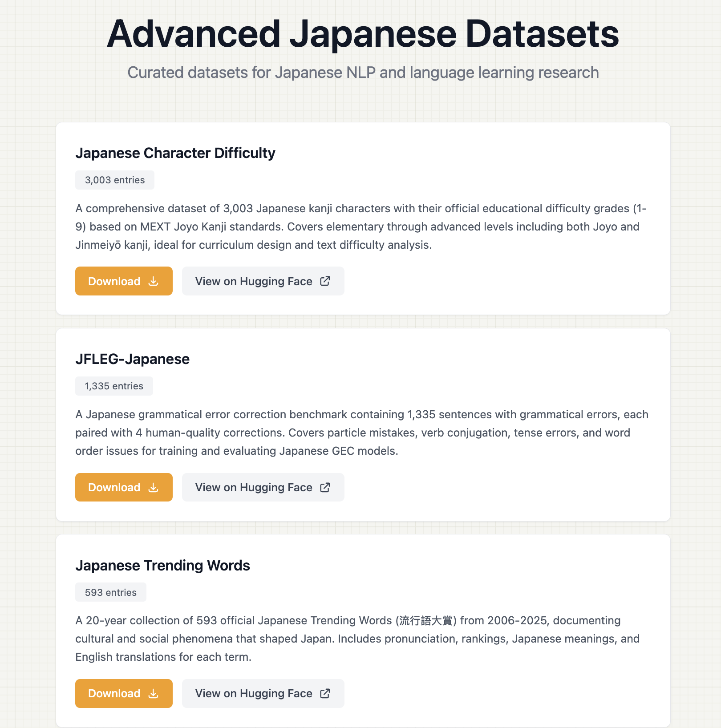Viewport: 721px width, 728px height.
Task: Click the download arrow icon on JFLEG-Japanese
Action: [x=153, y=487]
